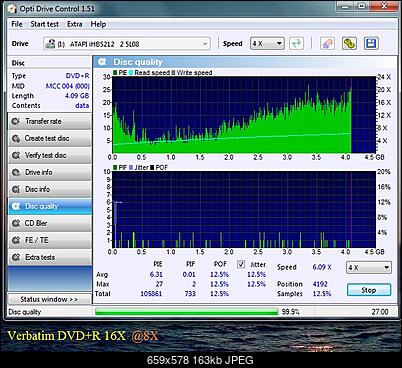Click the disc type DVD+R value
The height and width of the screenshot is (368, 402).
point(77,76)
